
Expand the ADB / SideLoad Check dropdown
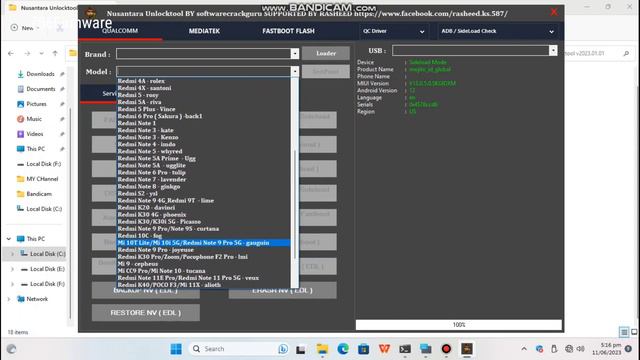pyautogui.click(x=498, y=31)
